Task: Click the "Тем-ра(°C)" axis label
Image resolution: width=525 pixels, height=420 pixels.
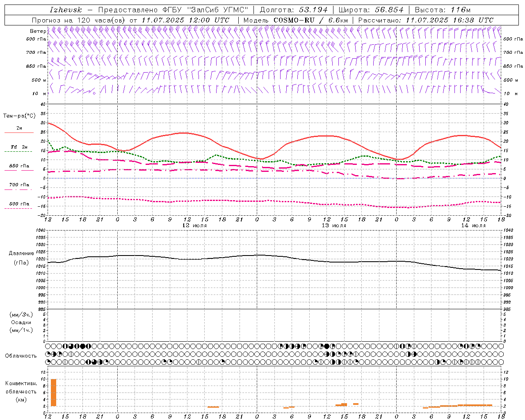Action: click(19, 116)
